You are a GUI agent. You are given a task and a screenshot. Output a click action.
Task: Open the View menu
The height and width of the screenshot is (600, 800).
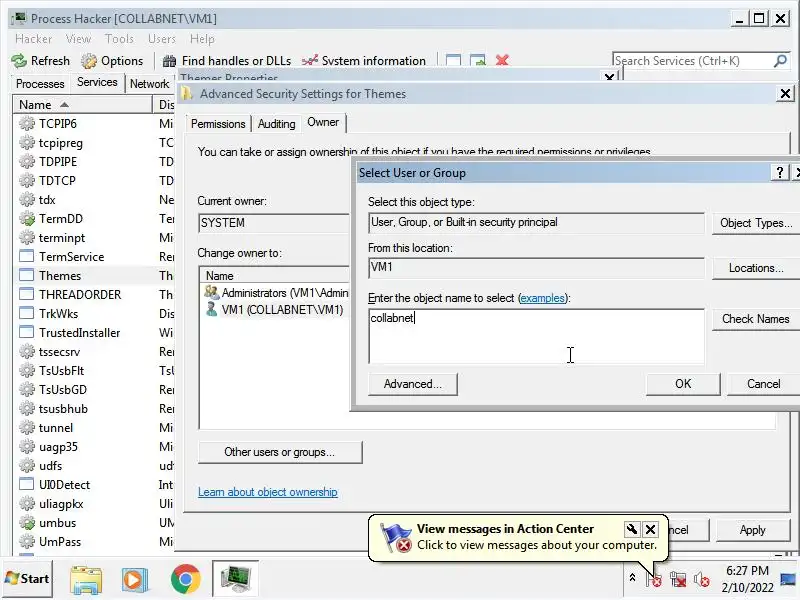[x=78, y=39]
